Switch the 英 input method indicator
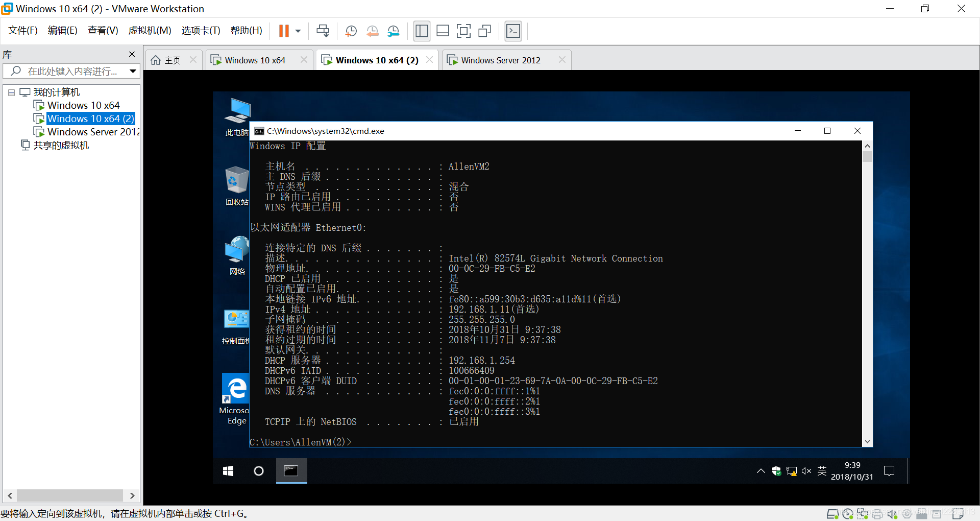Screen dimensions: 980x521 [x=822, y=471]
